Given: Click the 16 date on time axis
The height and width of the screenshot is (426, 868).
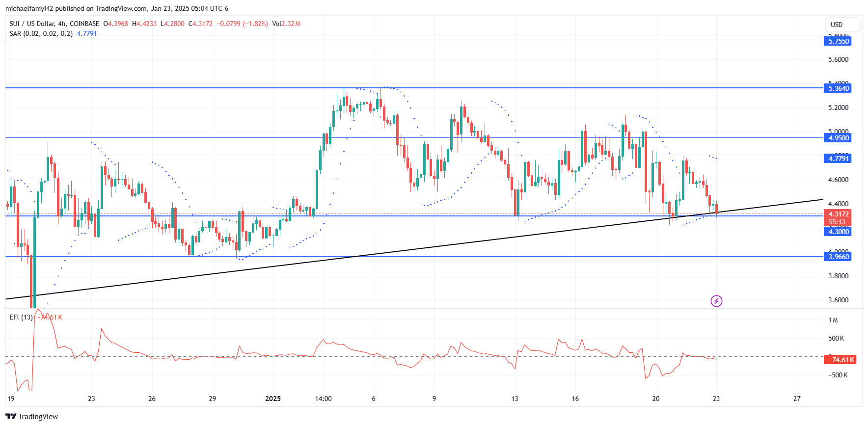Looking at the screenshot, I should pos(575,399).
